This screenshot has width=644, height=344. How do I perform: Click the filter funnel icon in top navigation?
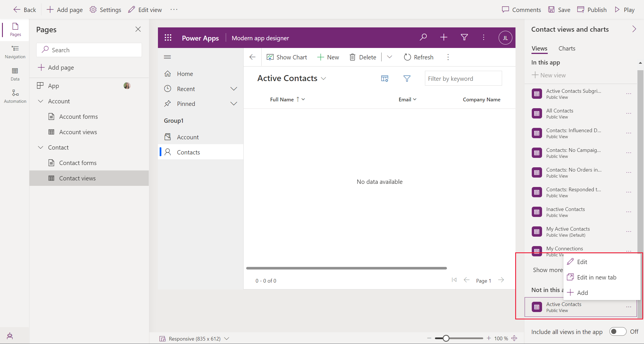click(x=464, y=37)
